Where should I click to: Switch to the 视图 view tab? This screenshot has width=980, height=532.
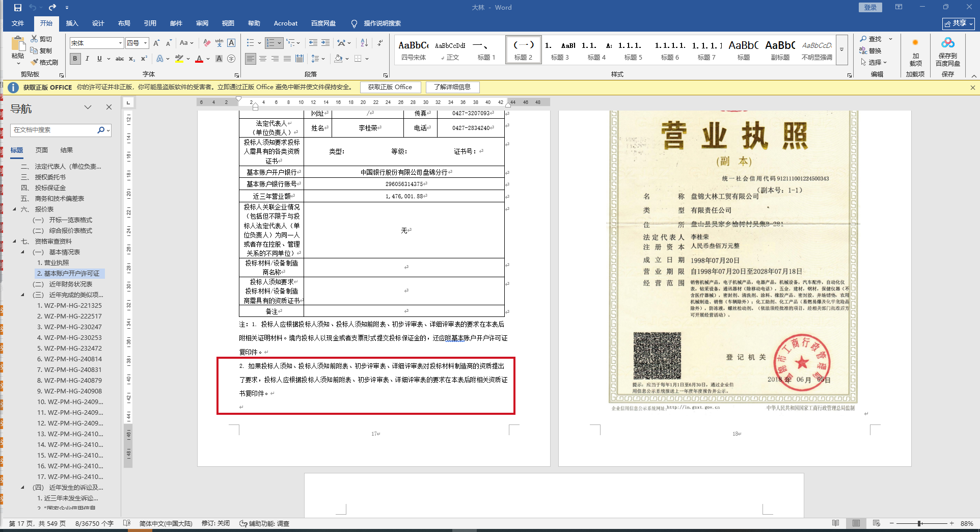click(228, 23)
